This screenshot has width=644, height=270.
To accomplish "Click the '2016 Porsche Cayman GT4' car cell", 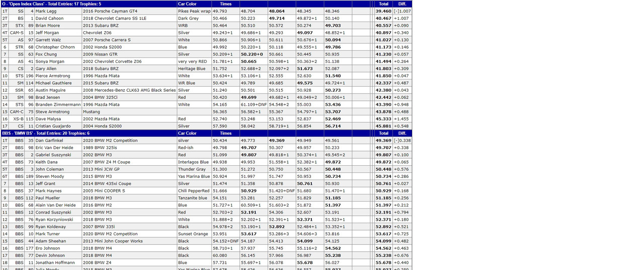I will tap(110, 11).
